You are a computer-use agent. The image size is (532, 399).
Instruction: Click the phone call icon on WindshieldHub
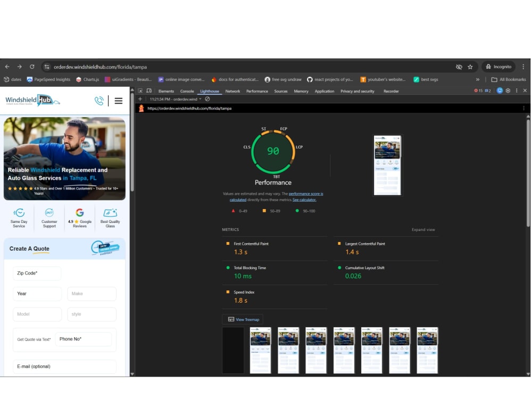point(99,101)
